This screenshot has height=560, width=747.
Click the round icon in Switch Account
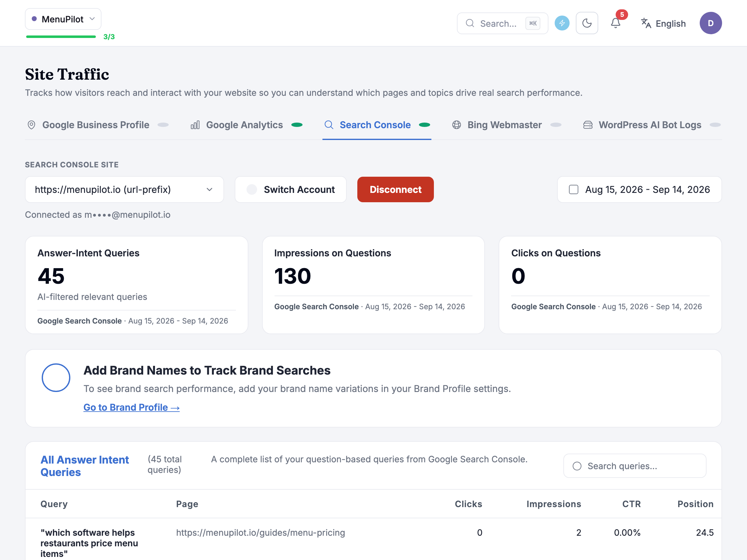[x=251, y=189]
